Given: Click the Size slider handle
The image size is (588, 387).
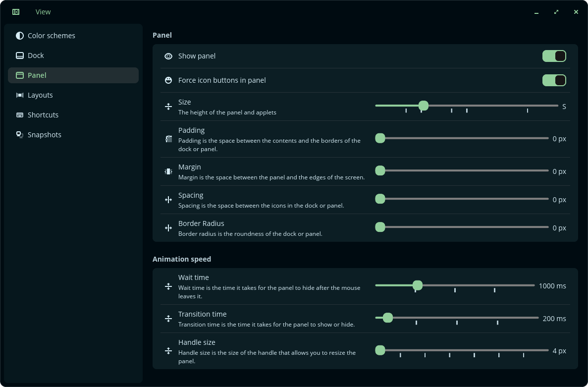Looking at the screenshot, I should pyautogui.click(x=424, y=106).
